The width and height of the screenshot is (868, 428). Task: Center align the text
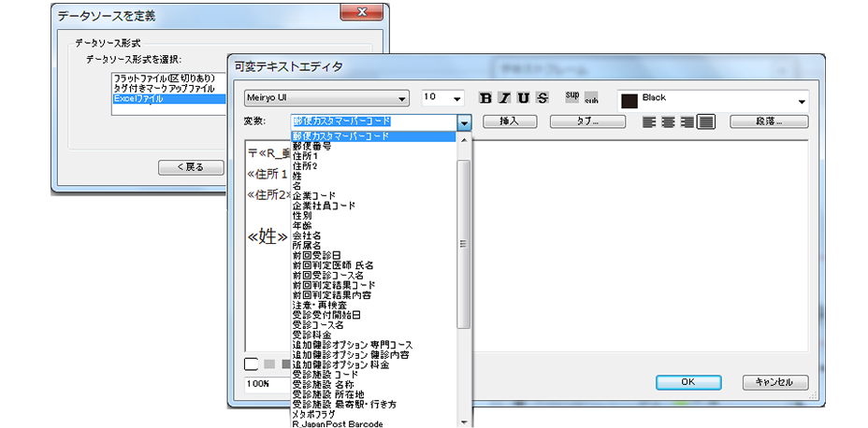coord(669,121)
